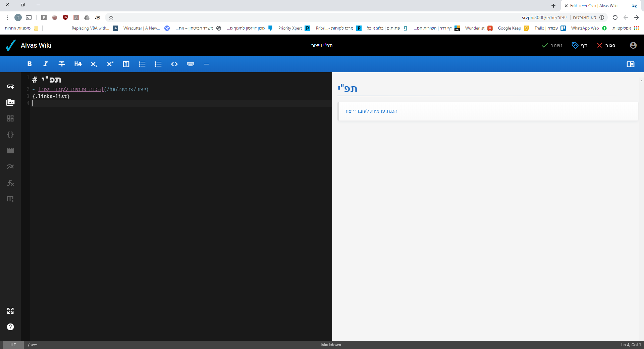The height and width of the screenshot is (349, 644).
Task: Click the HE locale indicator in status bar
Action: (13, 345)
